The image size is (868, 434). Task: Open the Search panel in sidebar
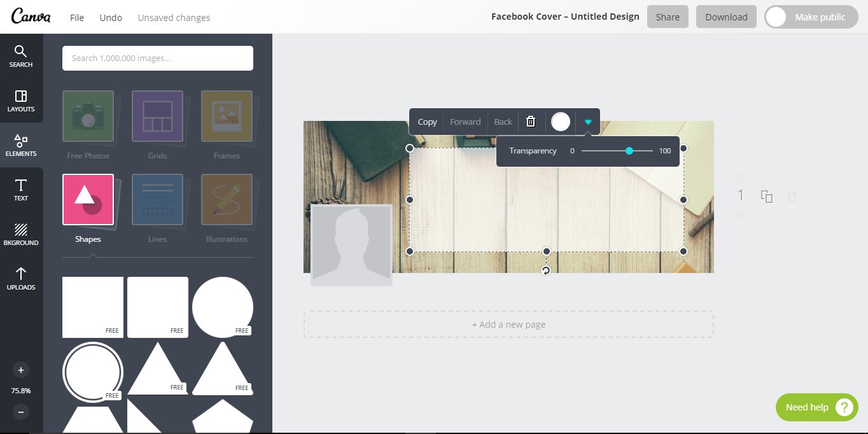pyautogui.click(x=21, y=56)
